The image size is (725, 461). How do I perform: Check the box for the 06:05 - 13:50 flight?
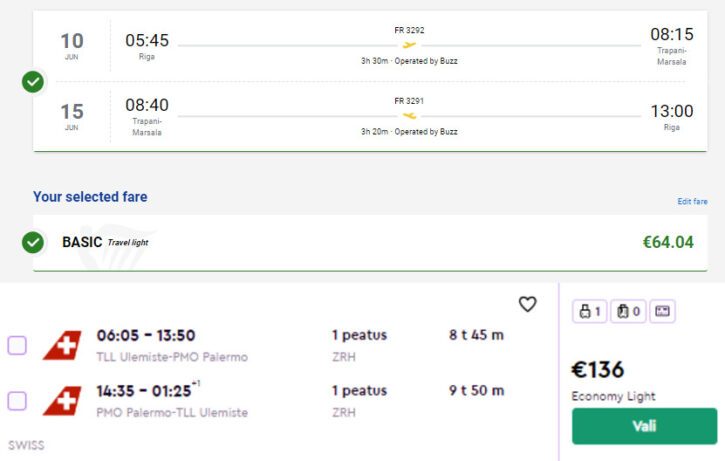(x=17, y=345)
